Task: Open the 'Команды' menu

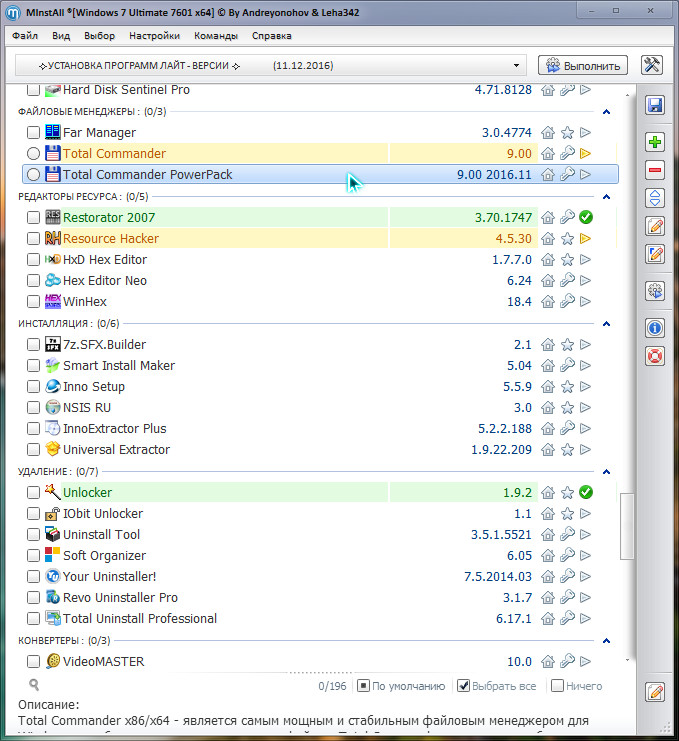Action: [216, 36]
